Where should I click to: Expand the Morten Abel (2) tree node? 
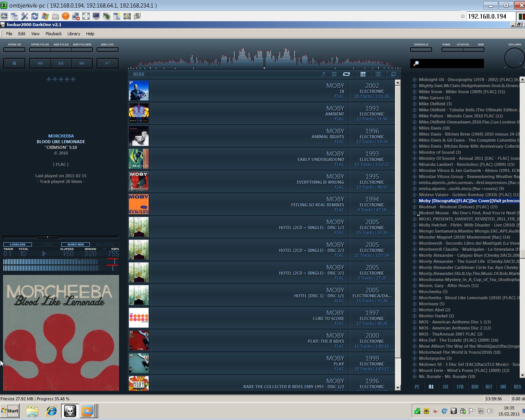[414, 310]
